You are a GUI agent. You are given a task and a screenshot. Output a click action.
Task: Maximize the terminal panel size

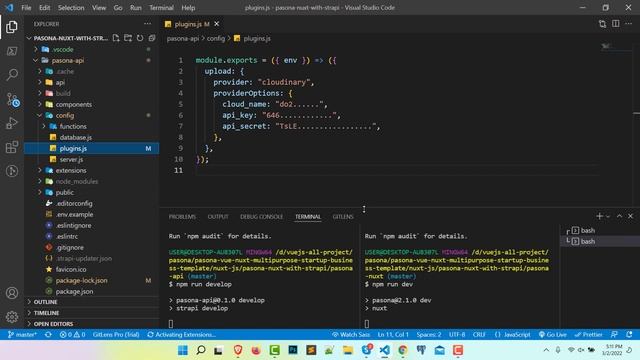[x=619, y=216]
